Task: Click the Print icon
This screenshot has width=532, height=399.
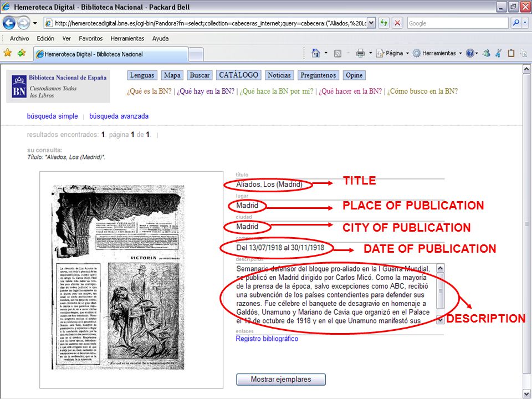Action: [360, 53]
